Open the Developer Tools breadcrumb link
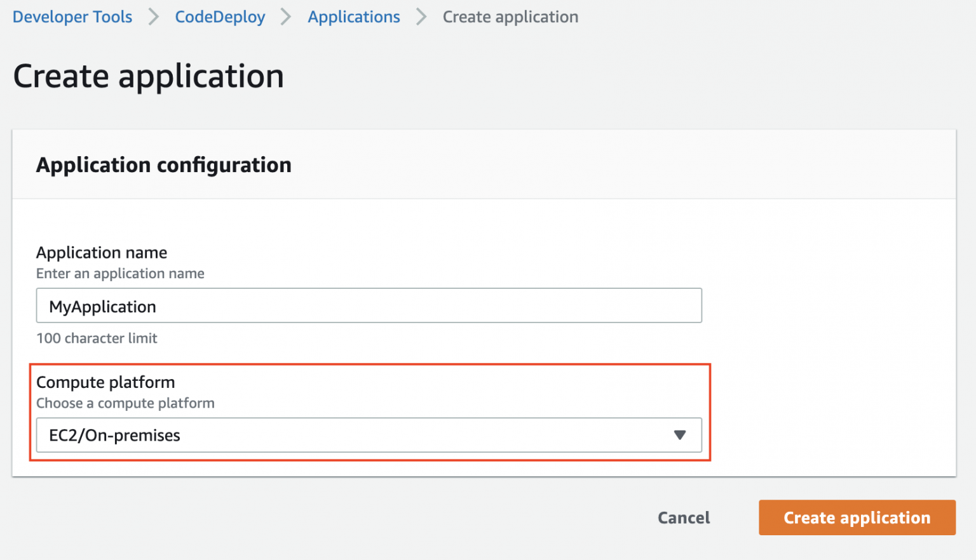The height and width of the screenshot is (560, 976). pyautogui.click(x=72, y=17)
